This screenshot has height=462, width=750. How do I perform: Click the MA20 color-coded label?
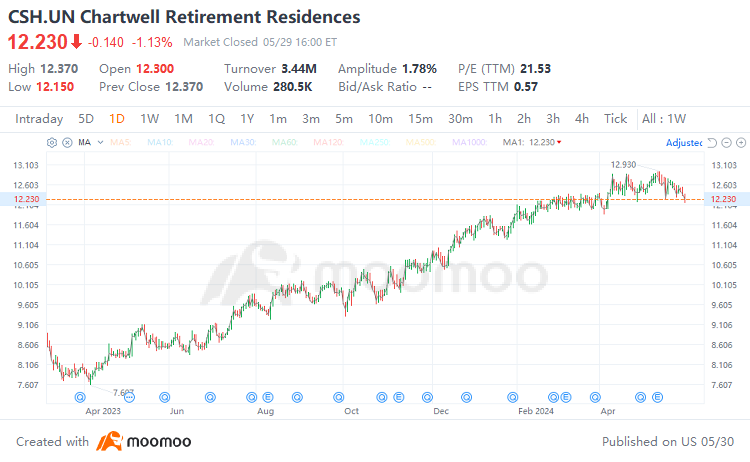[x=201, y=143]
